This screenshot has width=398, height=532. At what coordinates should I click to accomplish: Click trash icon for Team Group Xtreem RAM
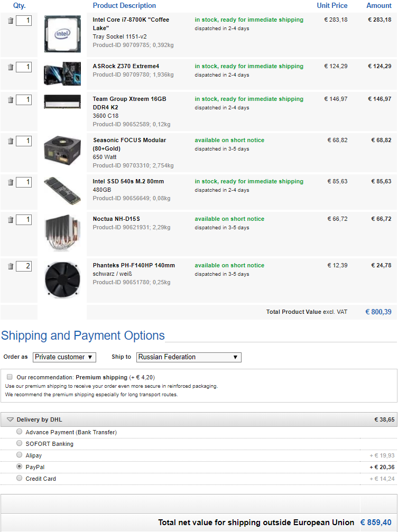tap(11, 100)
